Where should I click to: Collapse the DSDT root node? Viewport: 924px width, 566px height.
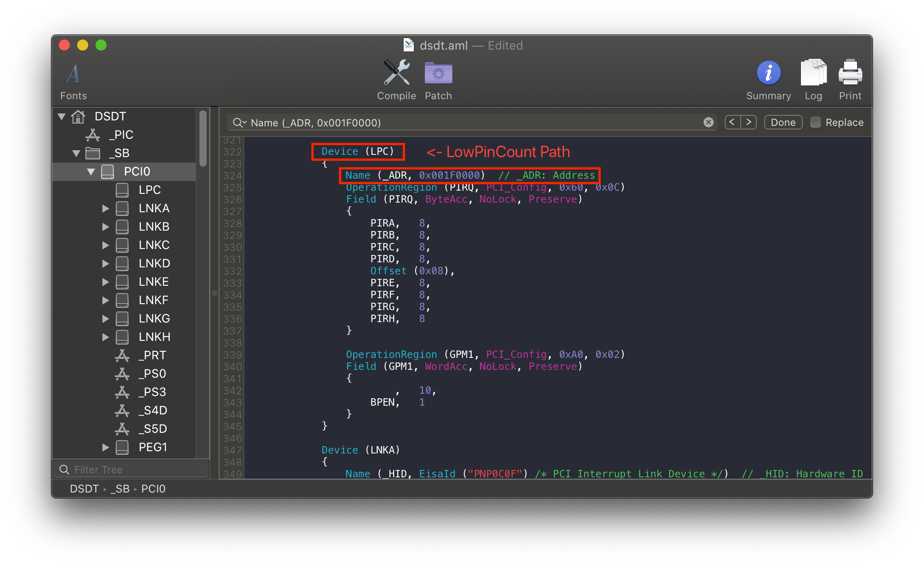tap(62, 116)
